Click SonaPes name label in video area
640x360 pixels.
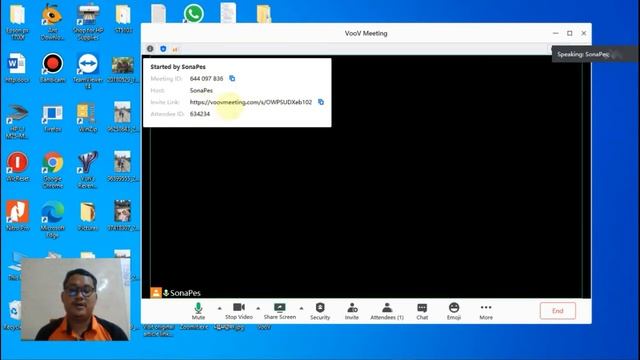click(185, 293)
